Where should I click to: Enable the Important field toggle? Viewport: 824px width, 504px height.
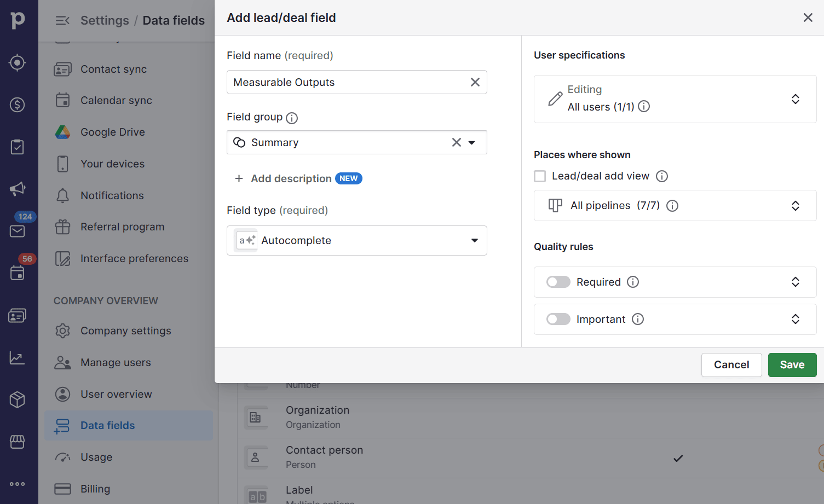(x=558, y=318)
